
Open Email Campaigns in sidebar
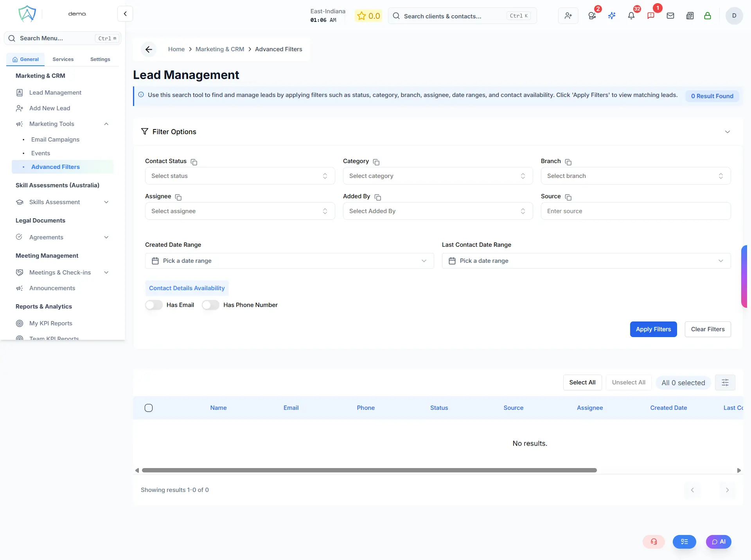55,140
